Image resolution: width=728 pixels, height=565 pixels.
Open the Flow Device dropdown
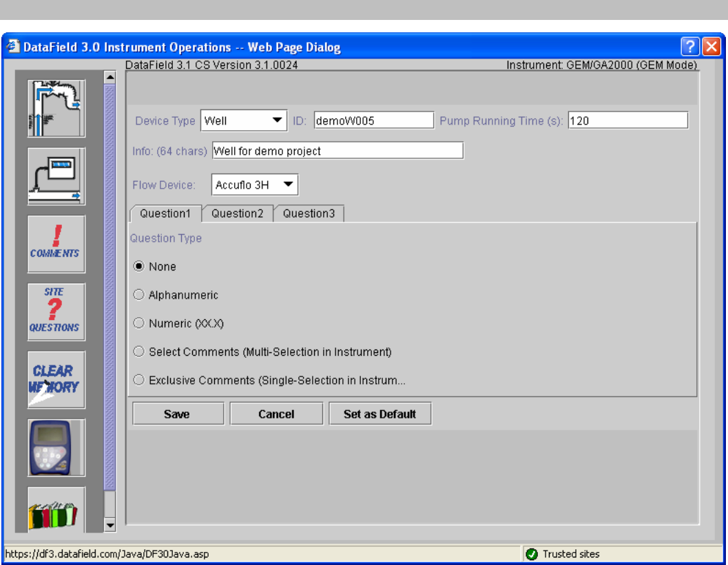255,184
